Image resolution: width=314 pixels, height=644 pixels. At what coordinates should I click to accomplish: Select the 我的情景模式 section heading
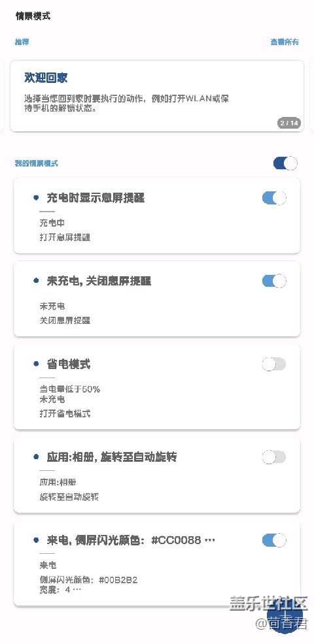pyautogui.click(x=37, y=163)
